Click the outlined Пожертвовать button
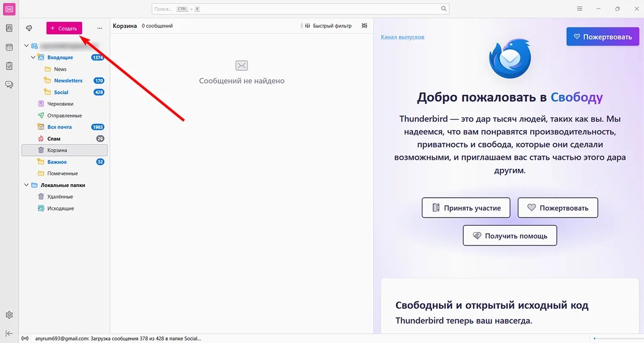Viewport: 644px width, 343px height. (558, 207)
